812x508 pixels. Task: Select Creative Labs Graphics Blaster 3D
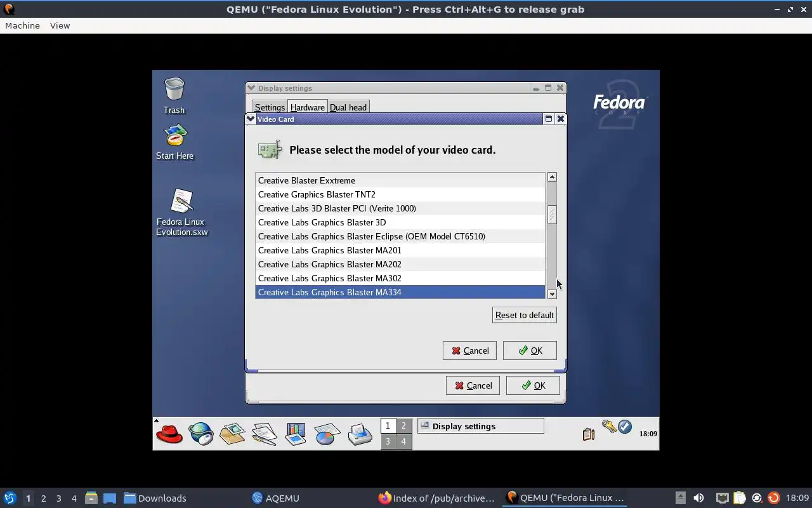click(x=400, y=222)
